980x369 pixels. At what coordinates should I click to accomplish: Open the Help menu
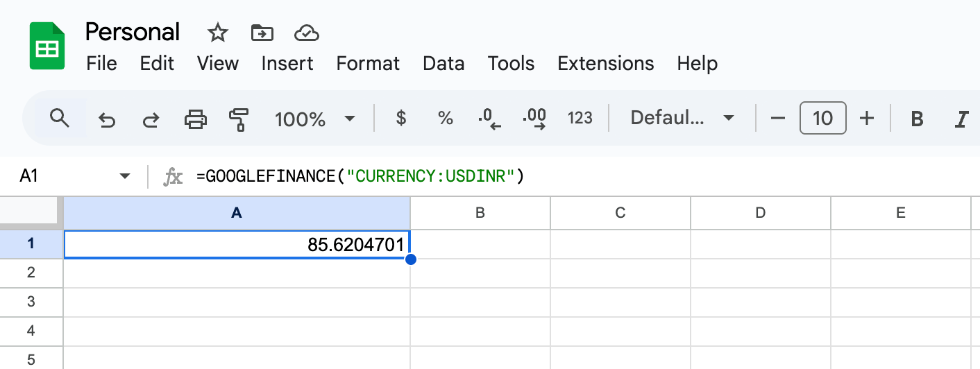[x=697, y=64]
